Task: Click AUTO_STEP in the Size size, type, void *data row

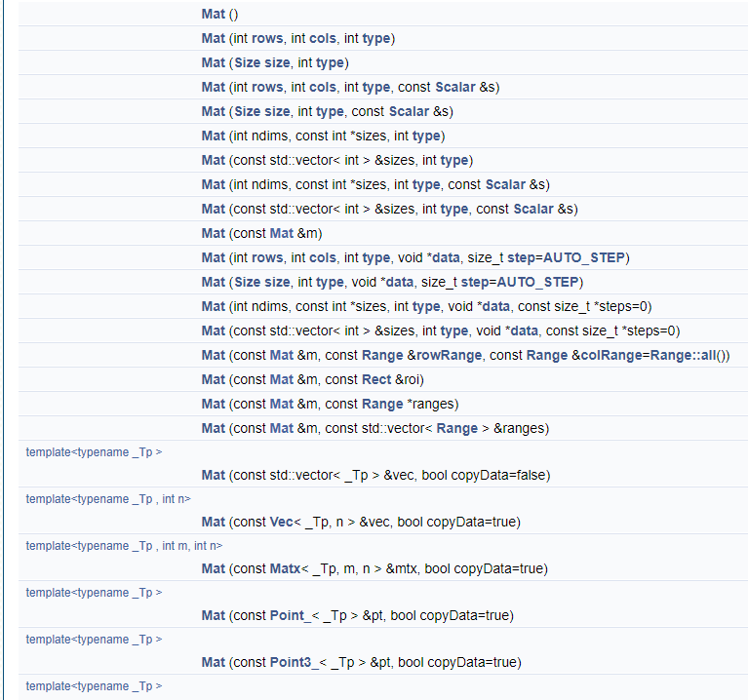Action: [x=537, y=282]
